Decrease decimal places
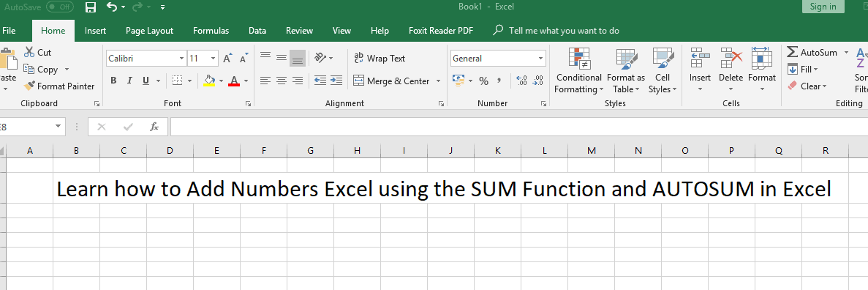 click(538, 81)
